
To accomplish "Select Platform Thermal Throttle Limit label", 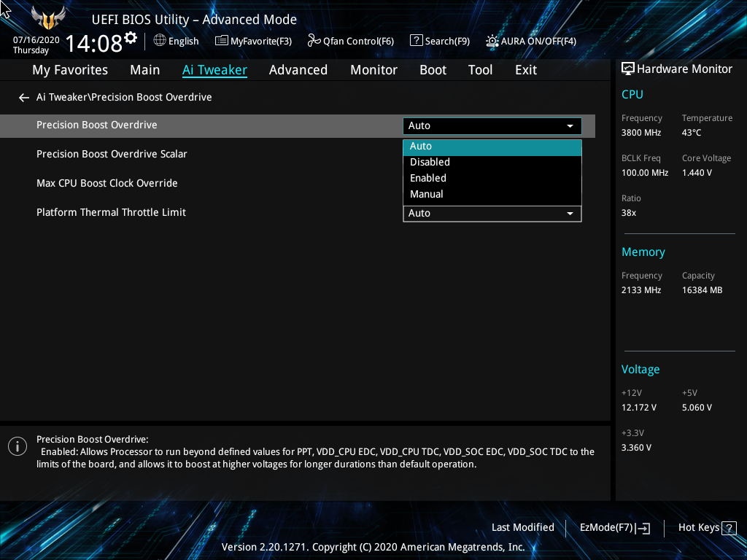I will click(111, 212).
